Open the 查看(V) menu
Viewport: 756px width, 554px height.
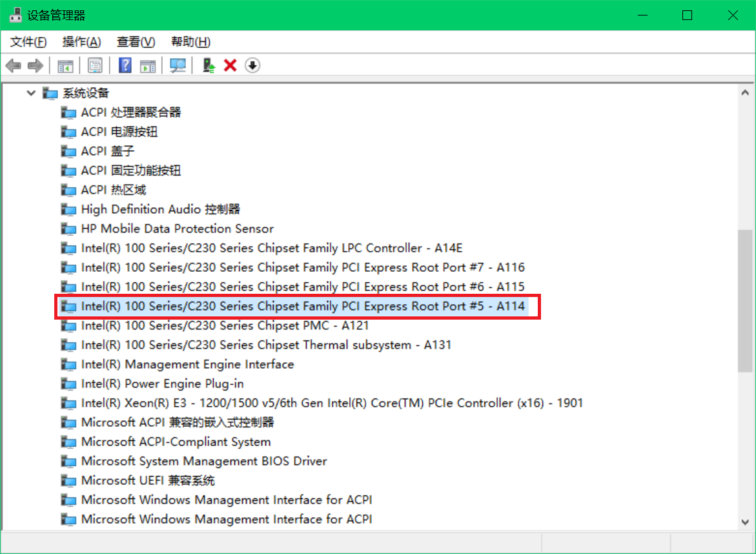[136, 42]
